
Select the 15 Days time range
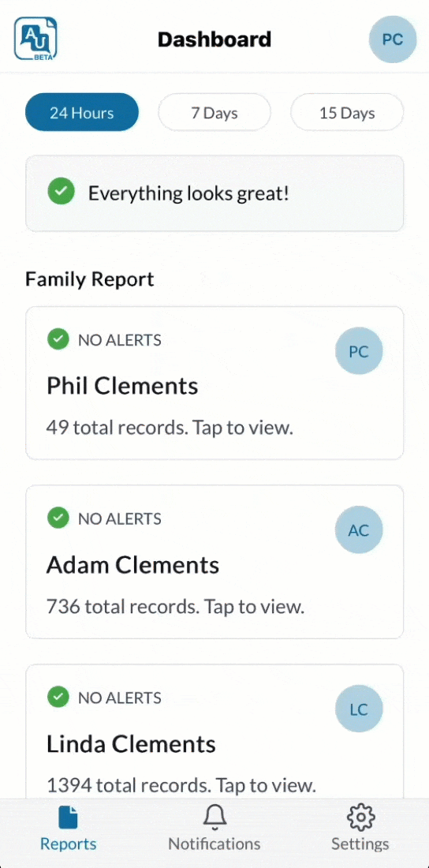[347, 112]
